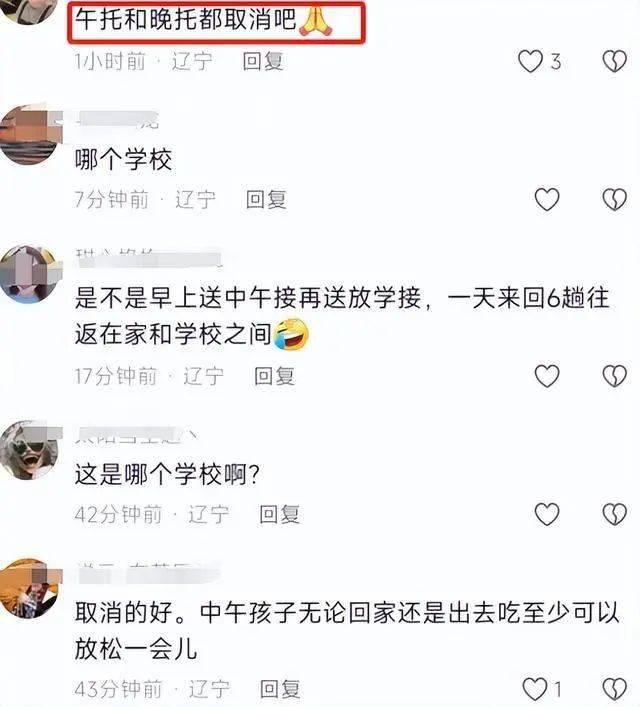Like the '这是哪个学校啊?' comment
Image resolution: width=640 pixels, height=707 pixels.
(547, 514)
